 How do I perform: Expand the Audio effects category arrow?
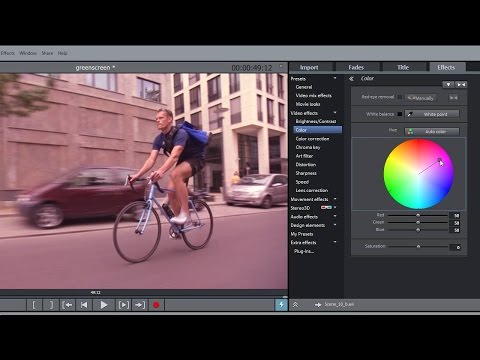coord(335,216)
